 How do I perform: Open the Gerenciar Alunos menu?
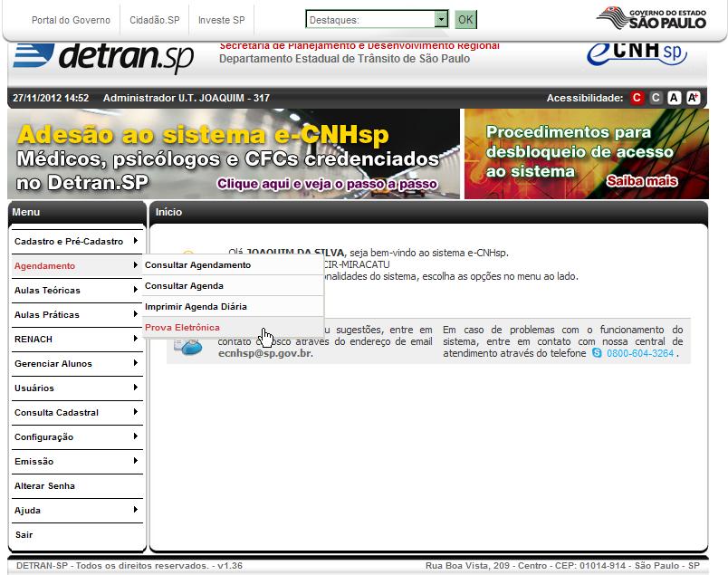pyautogui.click(x=77, y=364)
